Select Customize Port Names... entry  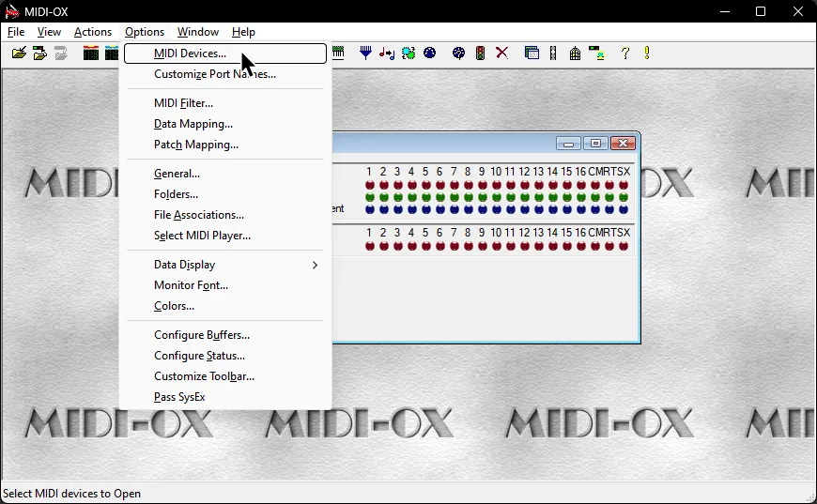[x=225, y=74]
